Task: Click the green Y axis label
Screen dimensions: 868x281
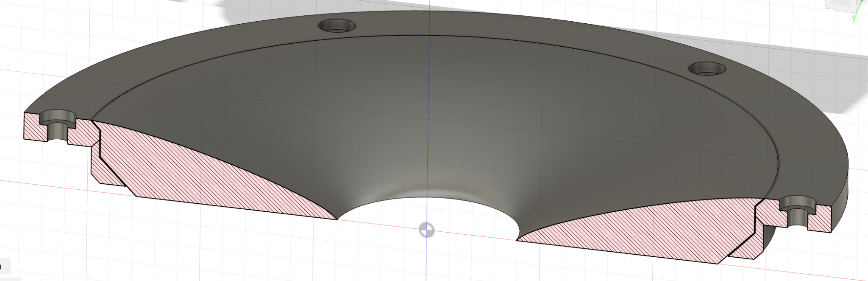Action: click(854, 18)
